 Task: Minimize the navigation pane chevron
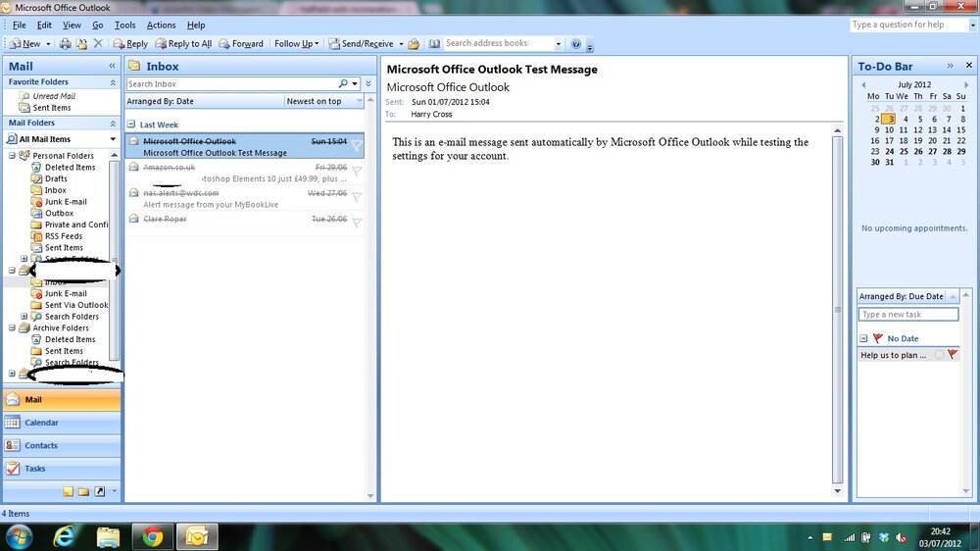tap(112, 66)
